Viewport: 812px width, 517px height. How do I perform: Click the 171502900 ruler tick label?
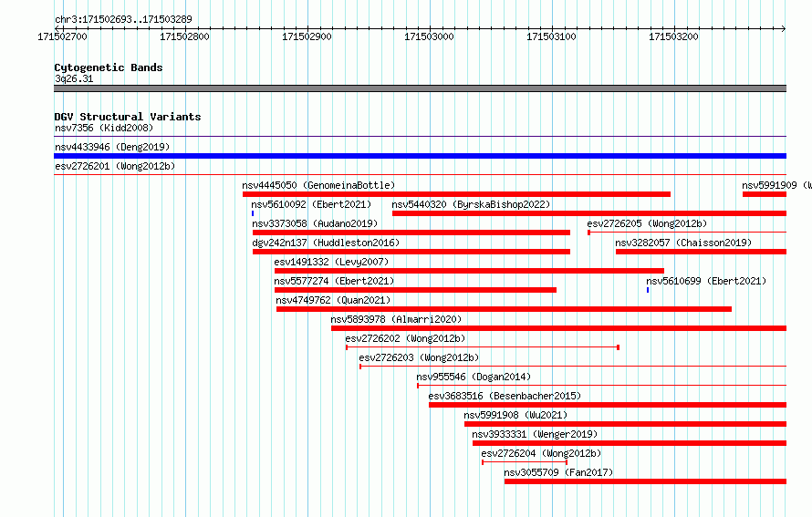307,36
